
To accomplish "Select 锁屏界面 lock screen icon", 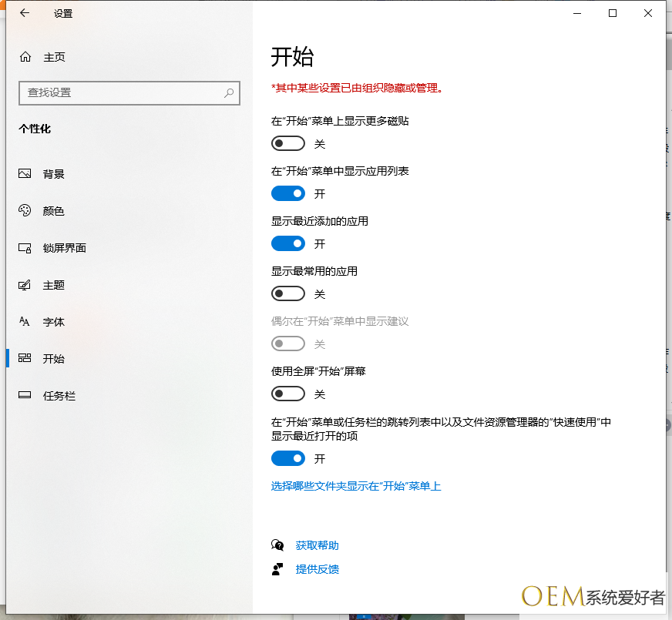I will [25, 248].
